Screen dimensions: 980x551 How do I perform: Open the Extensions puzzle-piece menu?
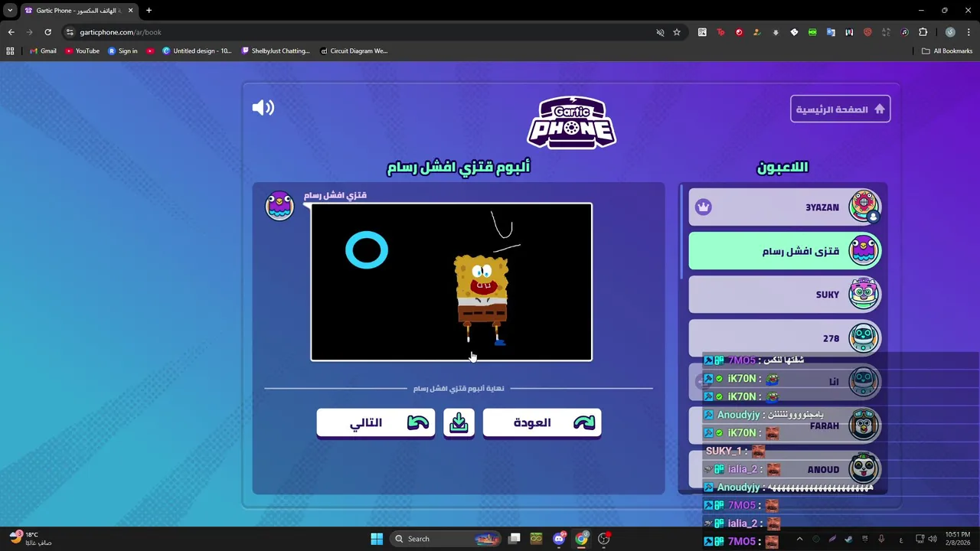coord(923,32)
